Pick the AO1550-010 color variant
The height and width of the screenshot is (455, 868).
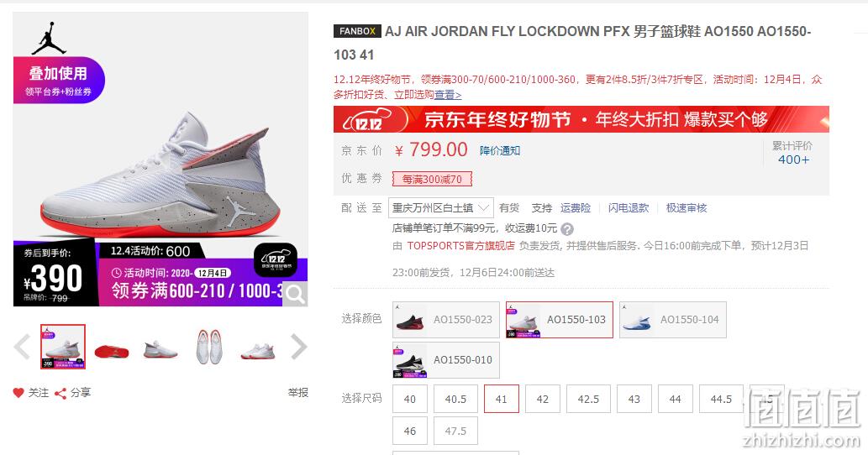pyautogui.click(x=446, y=360)
